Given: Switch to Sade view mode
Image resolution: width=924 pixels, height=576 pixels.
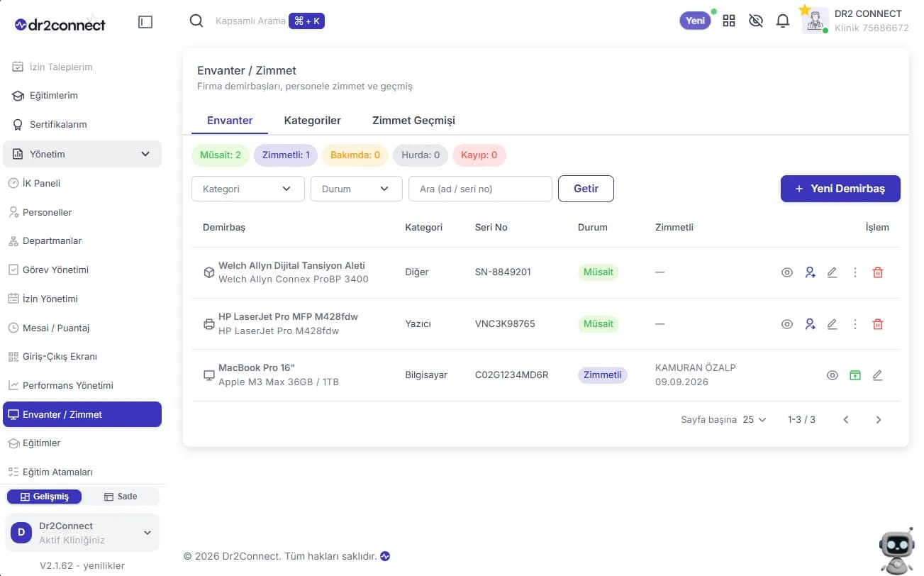Looking at the screenshot, I should coord(121,497).
